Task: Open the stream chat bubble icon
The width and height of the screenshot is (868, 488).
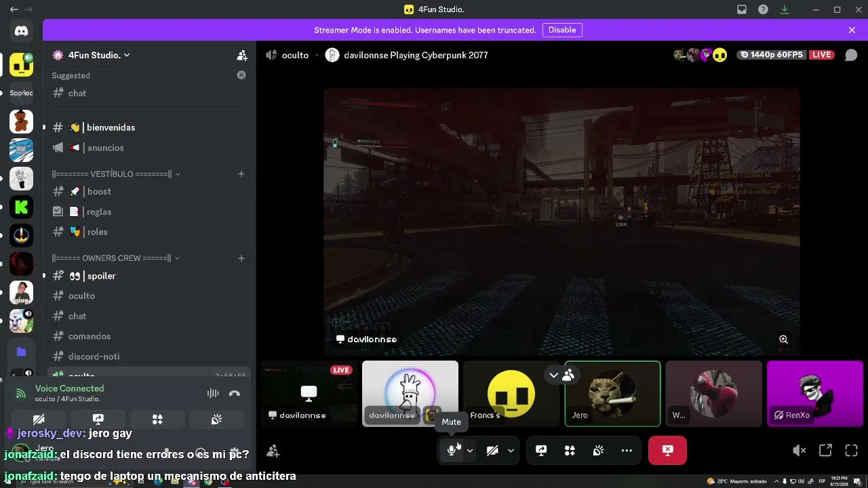Action: click(x=851, y=55)
